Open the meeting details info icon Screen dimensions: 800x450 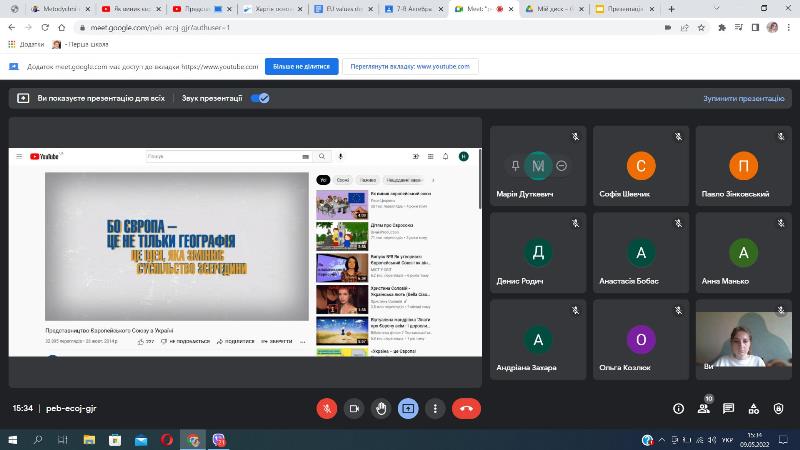678,408
